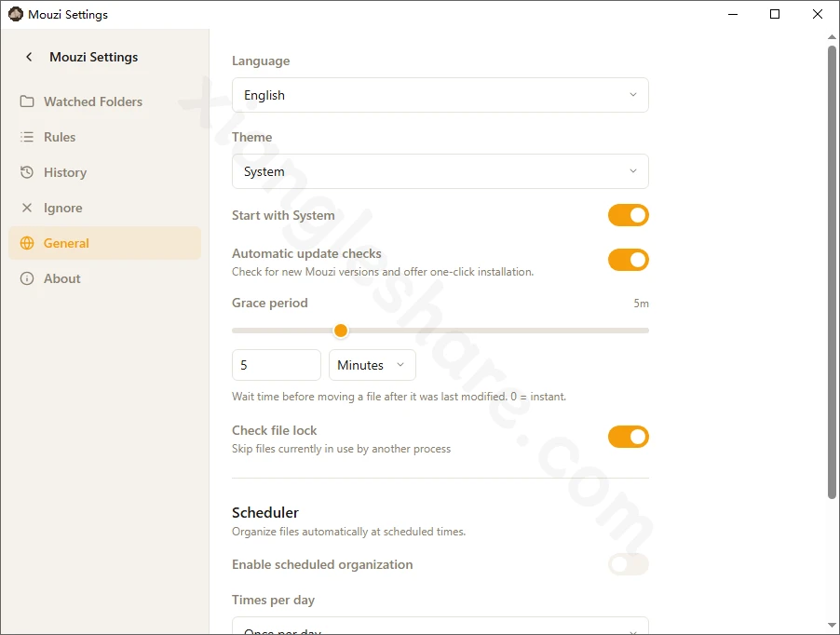Turn off Check file lock switch
This screenshot has height=635, width=840.
tap(629, 437)
